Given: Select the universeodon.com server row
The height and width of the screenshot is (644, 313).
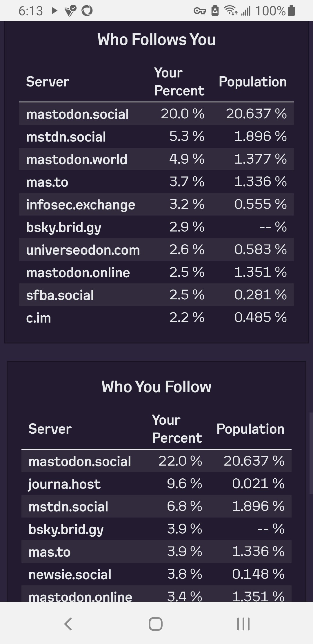Looking at the screenshot, I should tap(156, 249).
